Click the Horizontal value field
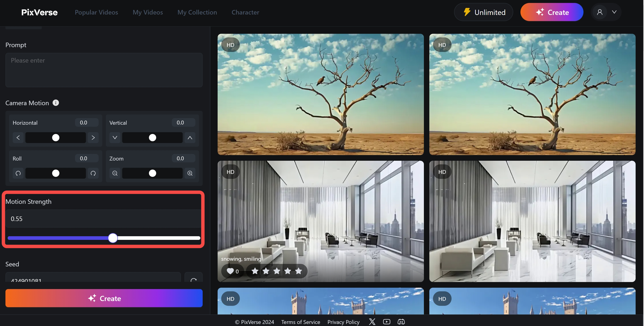Image resolution: width=644 pixels, height=326 pixels. pyautogui.click(x=87, y=122)
